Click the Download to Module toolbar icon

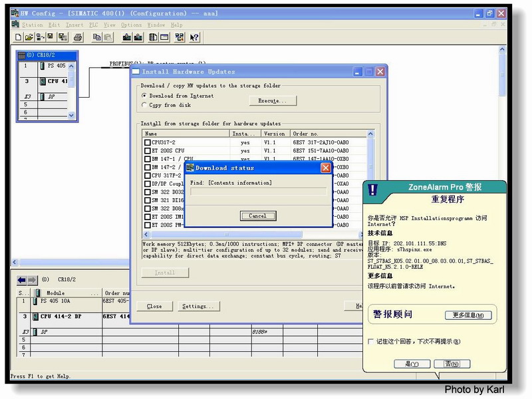pyautogui.click(x=127, y=37)
